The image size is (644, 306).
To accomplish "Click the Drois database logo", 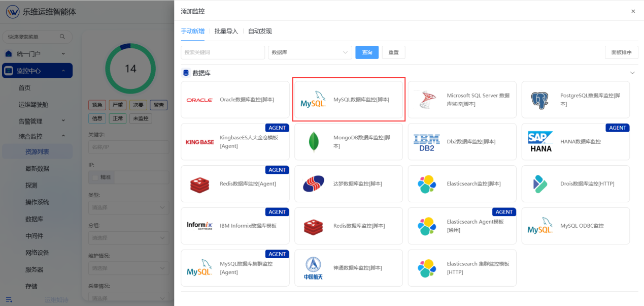I will (x=540, y=184).
